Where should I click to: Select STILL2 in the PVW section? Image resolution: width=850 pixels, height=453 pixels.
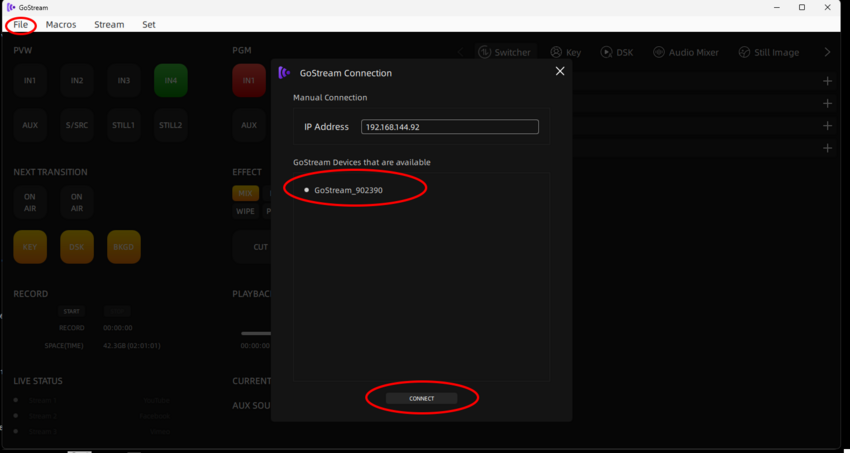click(x=171, y=125)
